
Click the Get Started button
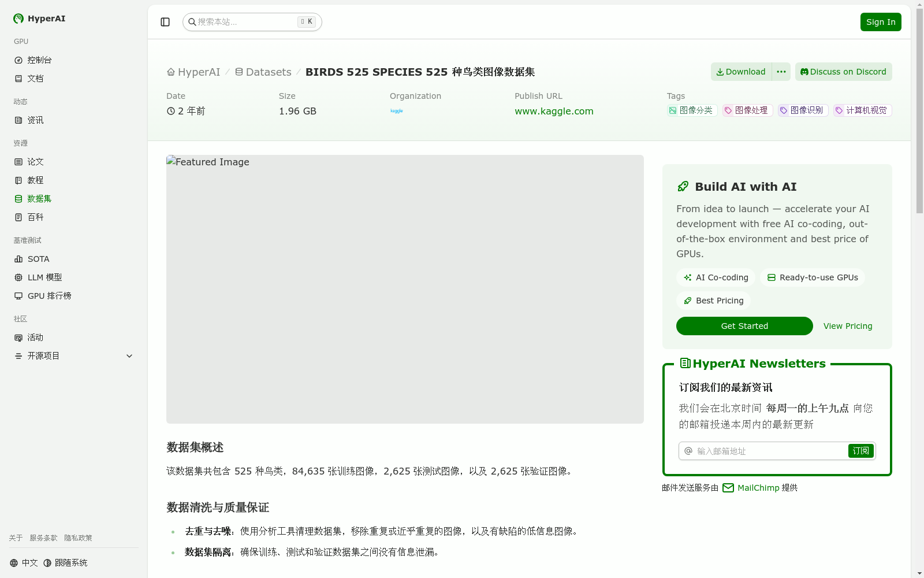[x=744, y=326]
